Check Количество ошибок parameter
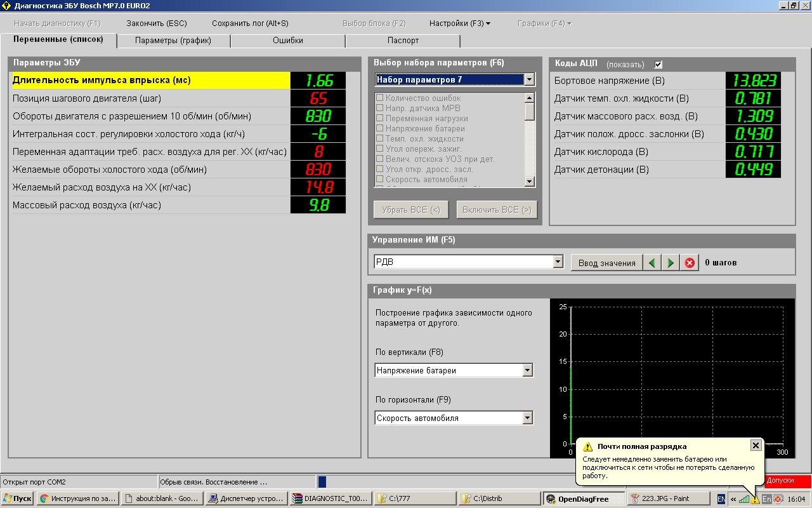Screen dimensions: 812x508 379,98
